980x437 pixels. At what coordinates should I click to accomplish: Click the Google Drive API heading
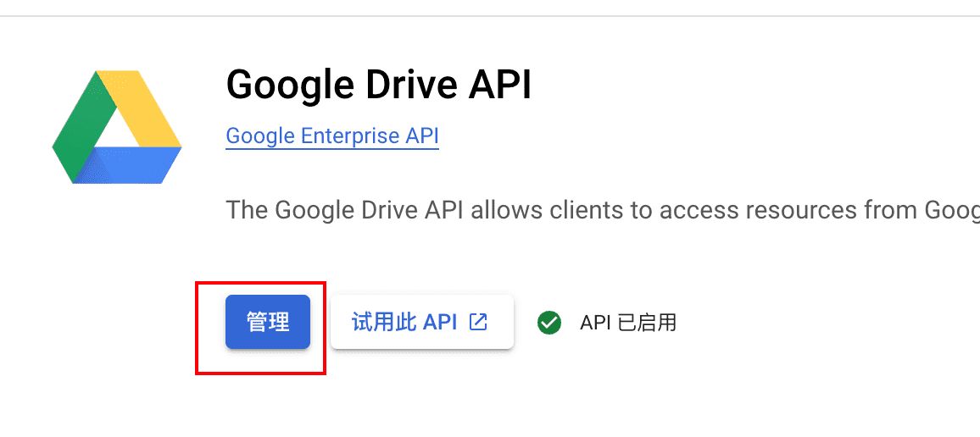[379, 85]
